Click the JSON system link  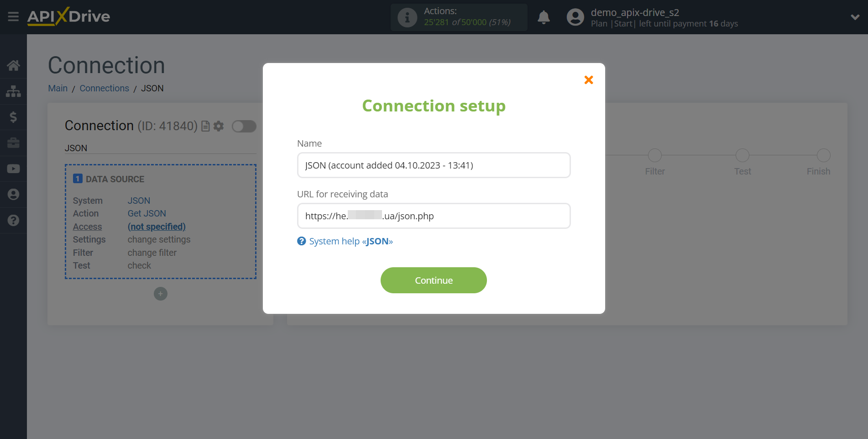[139, 201]
